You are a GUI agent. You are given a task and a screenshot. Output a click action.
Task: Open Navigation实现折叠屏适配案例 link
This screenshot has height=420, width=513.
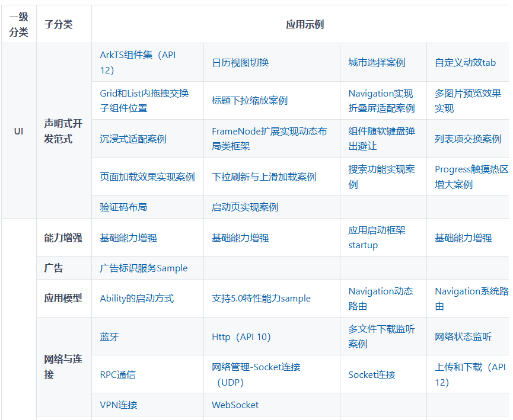coord(381,101)
